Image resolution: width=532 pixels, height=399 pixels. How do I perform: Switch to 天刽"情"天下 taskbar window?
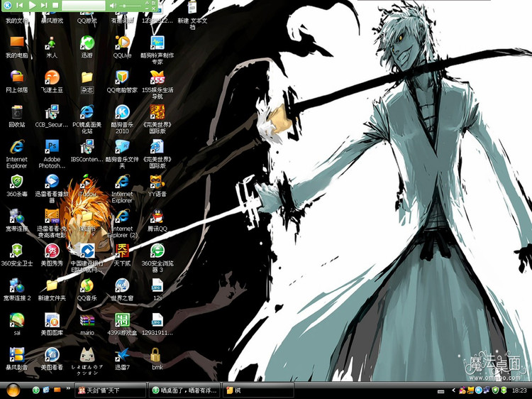click(111, 390)
